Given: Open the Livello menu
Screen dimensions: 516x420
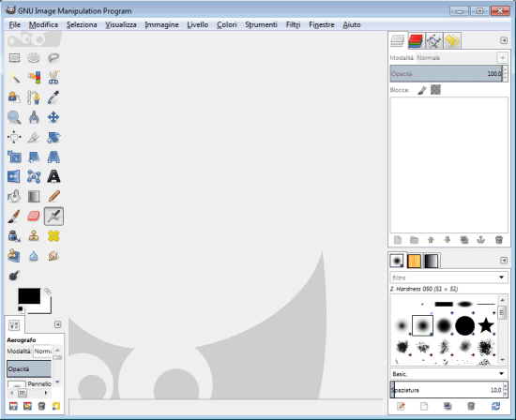Looking at the screenshot, I should [197, 24].
